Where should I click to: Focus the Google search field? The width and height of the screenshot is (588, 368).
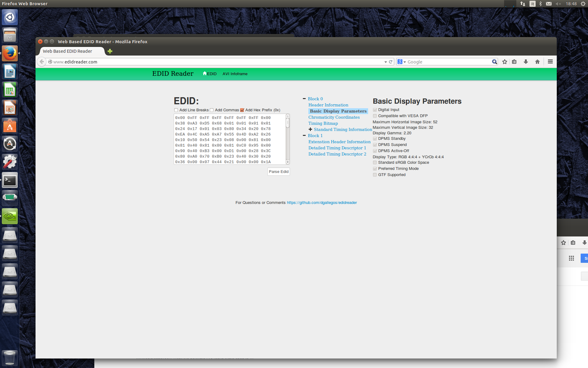click(x=449, y=62)
